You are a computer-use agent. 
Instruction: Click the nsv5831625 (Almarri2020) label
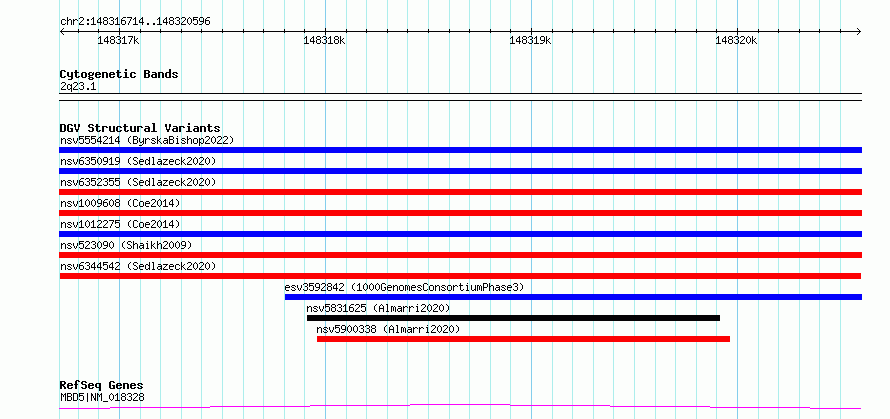(x=378, y=308)
